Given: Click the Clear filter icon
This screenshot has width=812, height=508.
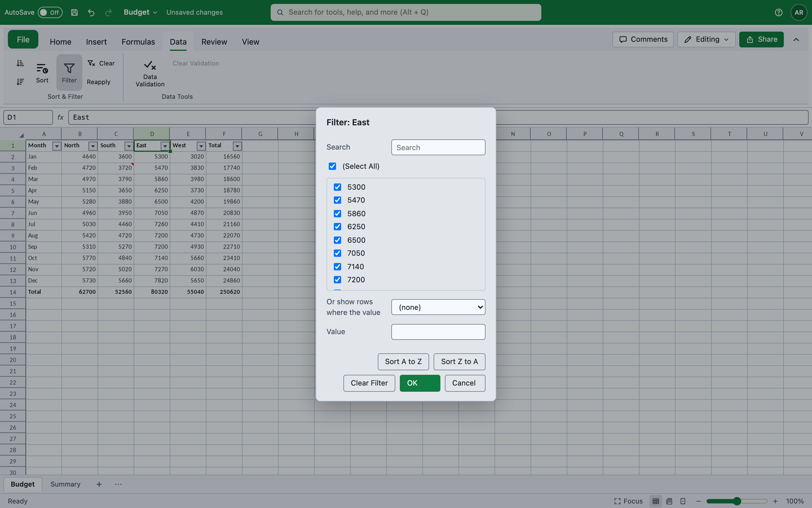Looking at the screenshot, I should [91, 63].
